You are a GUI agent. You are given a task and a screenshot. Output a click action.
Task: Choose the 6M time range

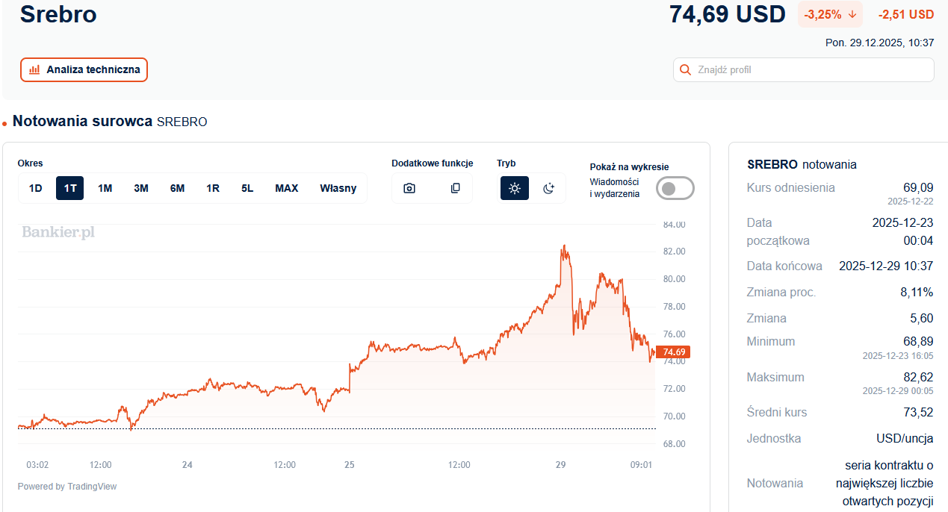point(177,188)
